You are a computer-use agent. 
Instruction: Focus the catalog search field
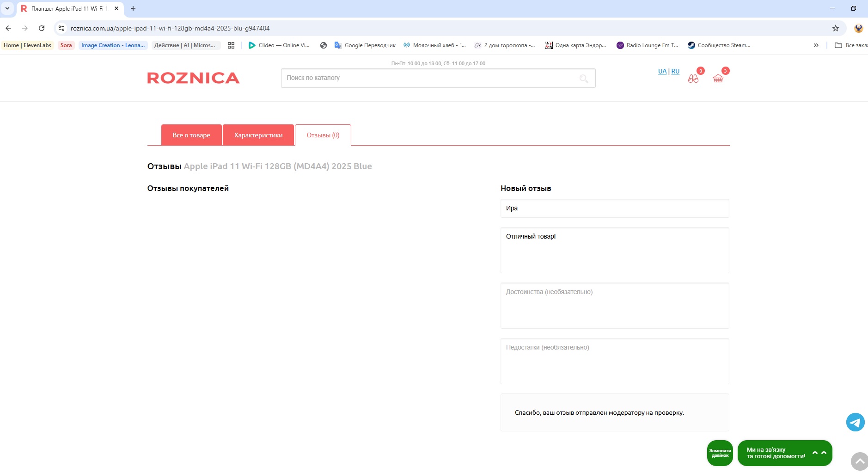click(430, 78)
